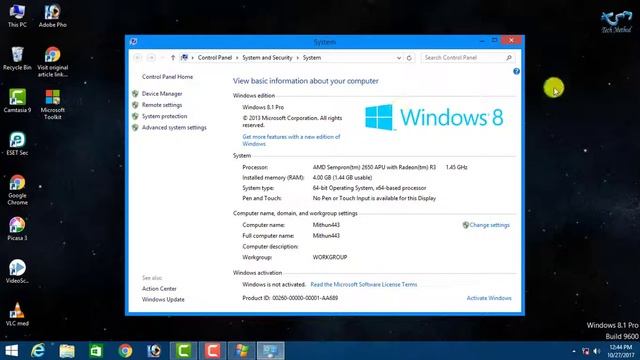Open Remote settings
The width and height of the screenshot is (640, 360).
click(162, 105)
